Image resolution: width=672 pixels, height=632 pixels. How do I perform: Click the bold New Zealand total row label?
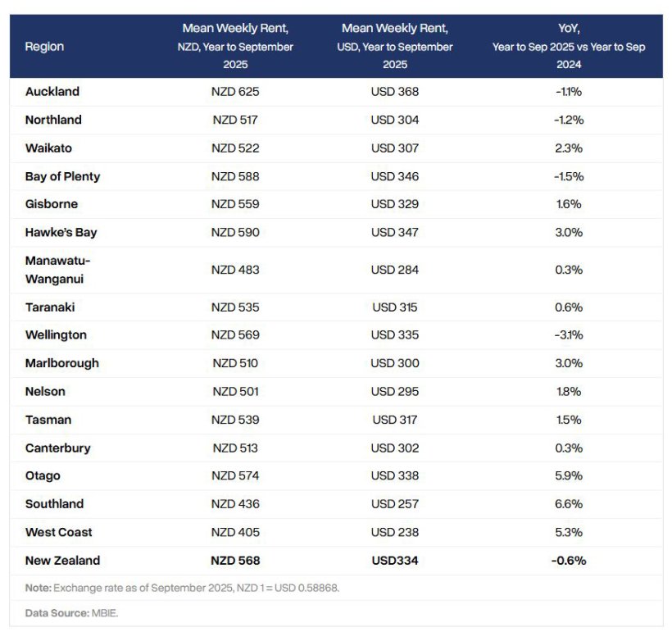coord(62,561)
